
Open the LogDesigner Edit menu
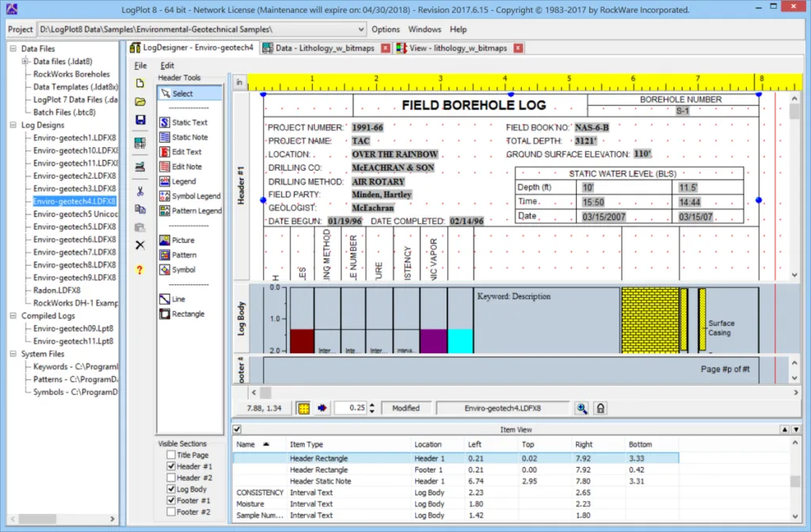pyautogui.click(x=167, y=66)
